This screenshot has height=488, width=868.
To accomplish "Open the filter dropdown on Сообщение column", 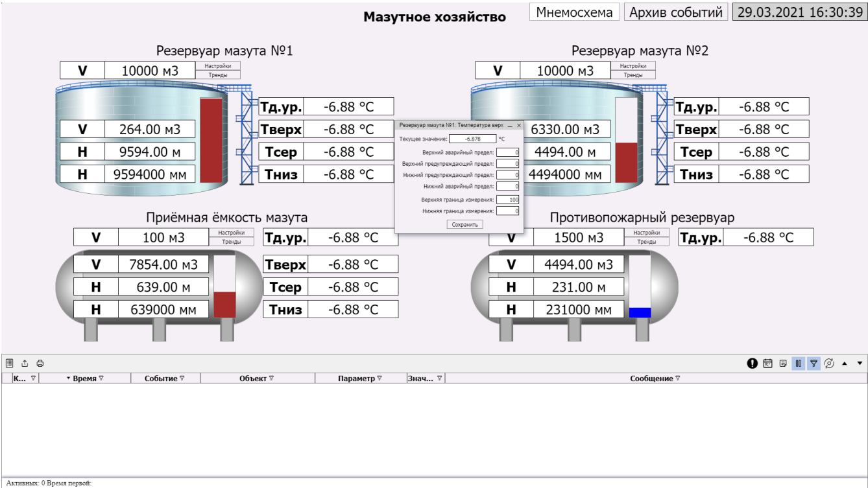I will tap(678, 378).
